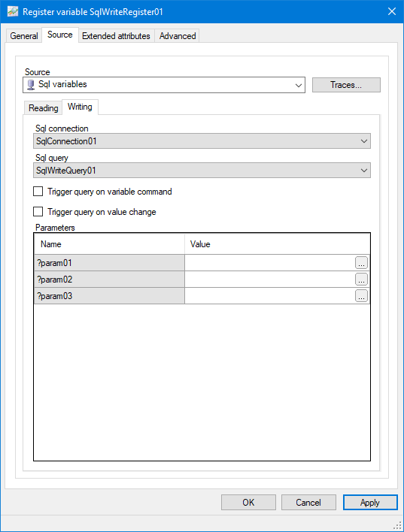Screen dimensions: 404x532
Task: Switch to the General tab
Action: (x=24, y=36)
